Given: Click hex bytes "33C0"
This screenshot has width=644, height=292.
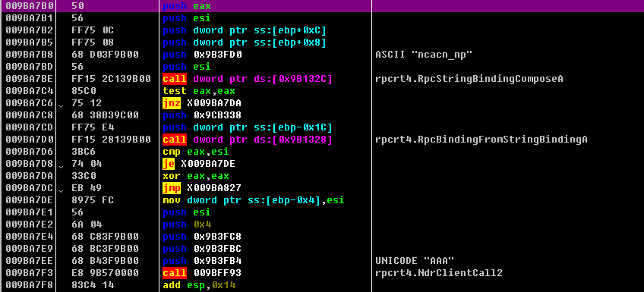Looking at the screenshot, I should [84, 176].
